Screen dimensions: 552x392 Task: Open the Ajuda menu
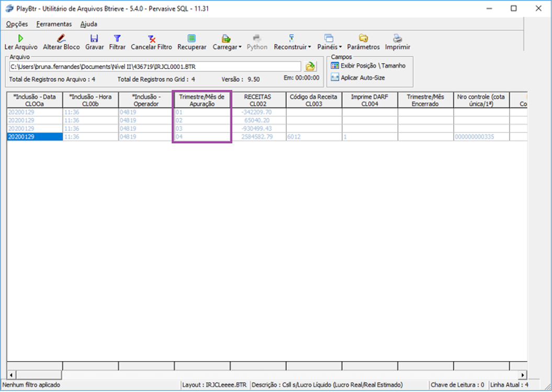pos(88,24)
